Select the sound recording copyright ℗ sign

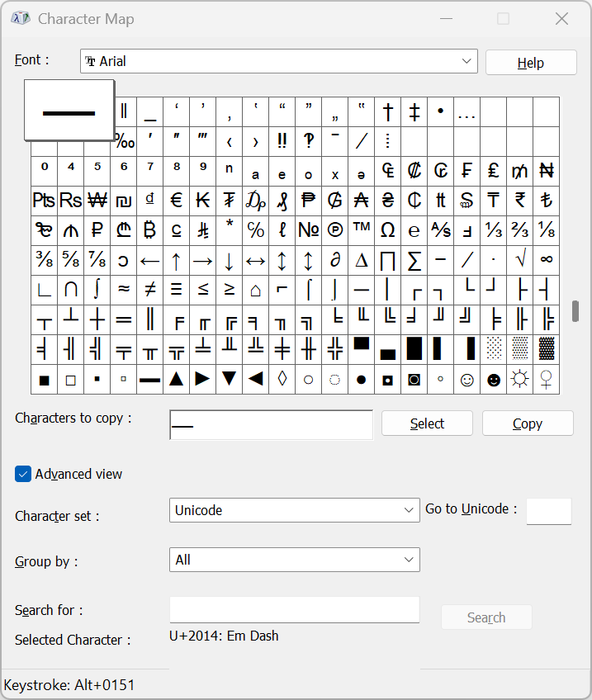tap(335, 230)
